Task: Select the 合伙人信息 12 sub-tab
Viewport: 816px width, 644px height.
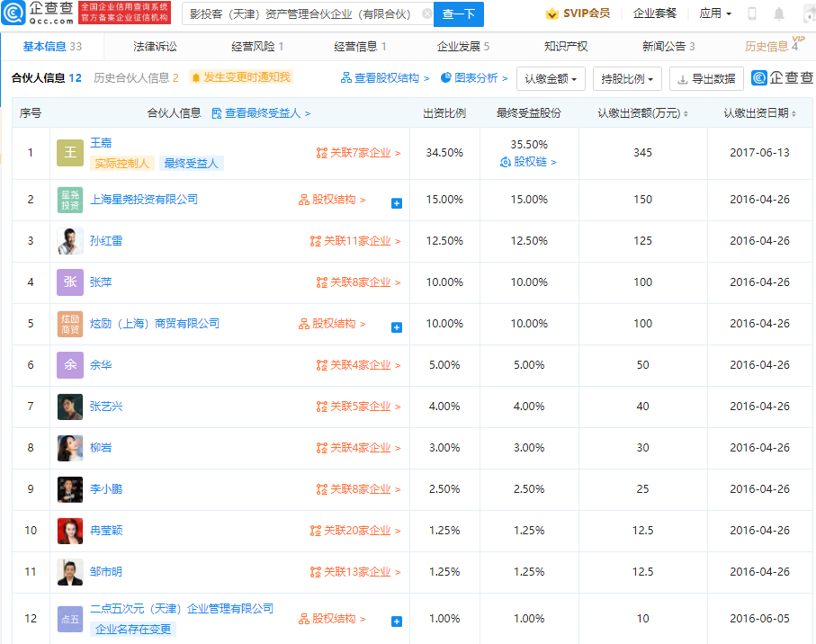Action: pos(46,78)
